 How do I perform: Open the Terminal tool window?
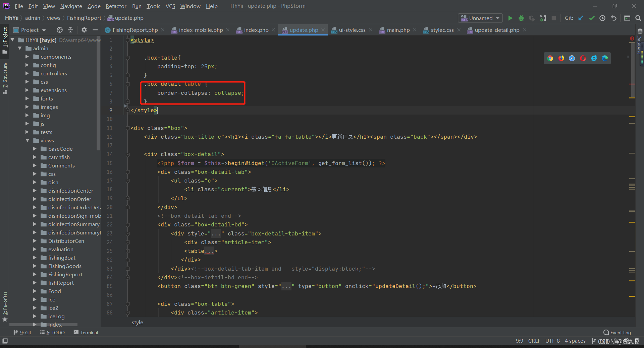[86, 332]
